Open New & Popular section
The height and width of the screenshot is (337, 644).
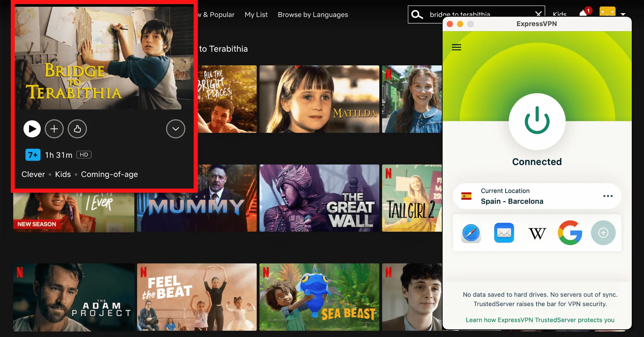click(216, 14)
